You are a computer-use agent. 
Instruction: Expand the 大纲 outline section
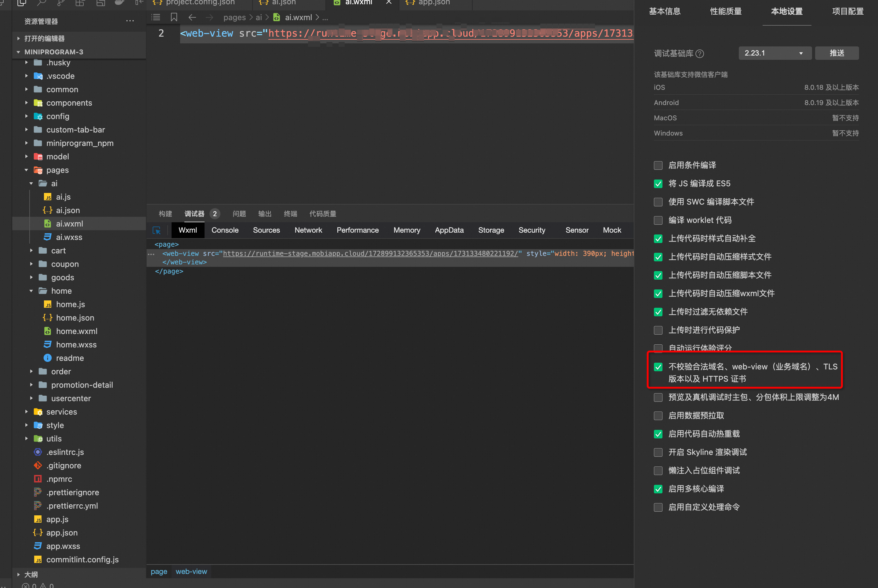tap(18, 575)
